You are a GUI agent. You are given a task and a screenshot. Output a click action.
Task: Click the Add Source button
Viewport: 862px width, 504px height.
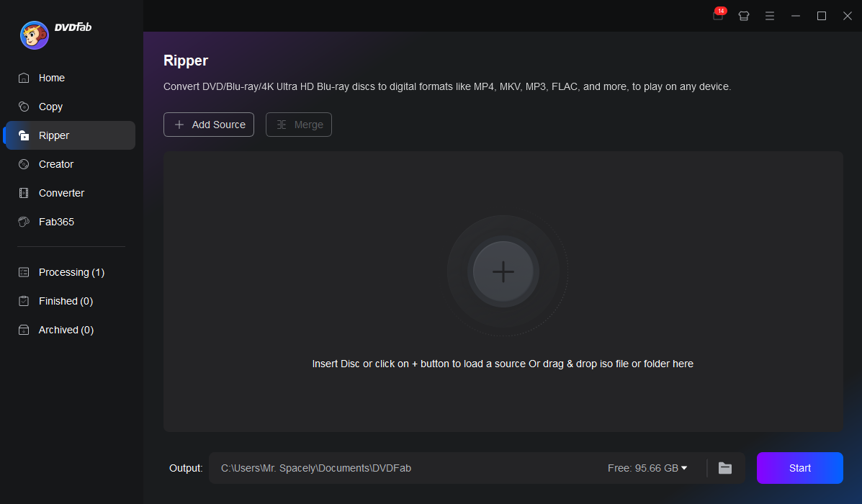209,125
